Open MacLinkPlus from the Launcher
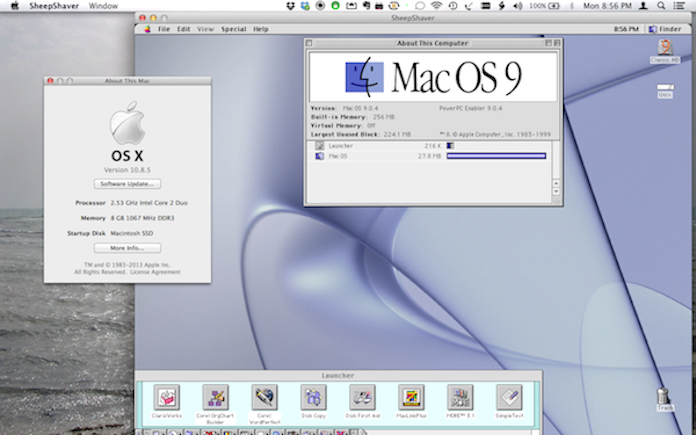This screenshot has width=696, height=435. [411, 397]
